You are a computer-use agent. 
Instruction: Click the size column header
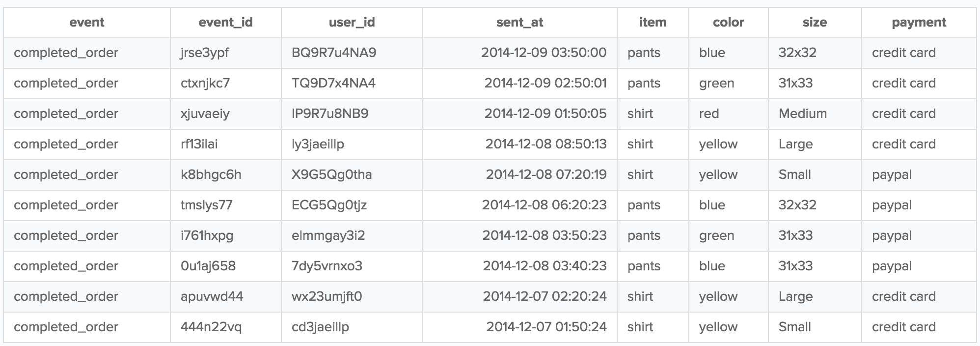(x=815, y=23)
